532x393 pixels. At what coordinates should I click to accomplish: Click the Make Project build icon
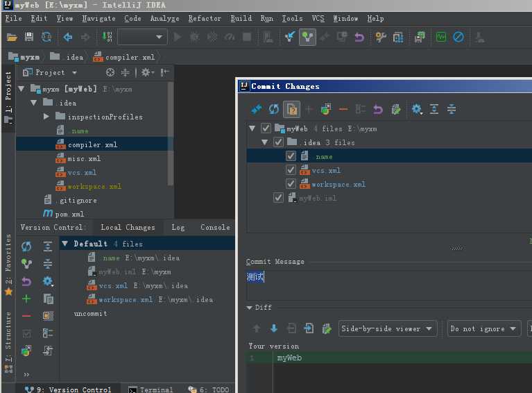(x=108, y=37)
